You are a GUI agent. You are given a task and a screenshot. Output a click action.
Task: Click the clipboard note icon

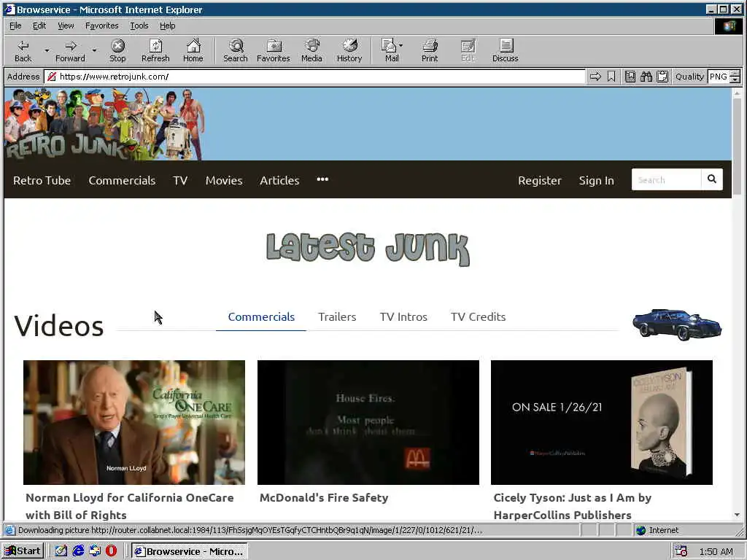click(x=662, y=76)
